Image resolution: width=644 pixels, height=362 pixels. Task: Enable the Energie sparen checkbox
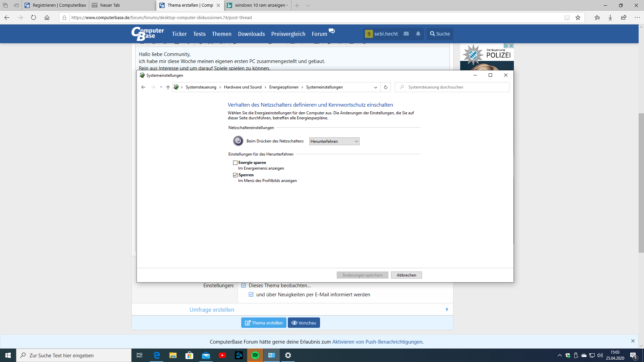click(x=235, y=163)
